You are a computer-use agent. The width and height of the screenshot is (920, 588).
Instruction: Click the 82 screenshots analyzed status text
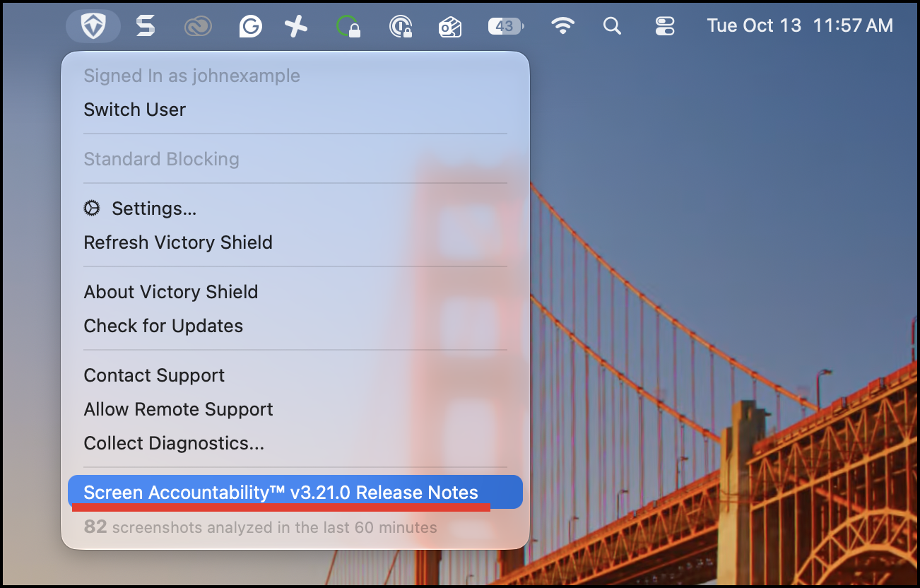click(260, 527)
